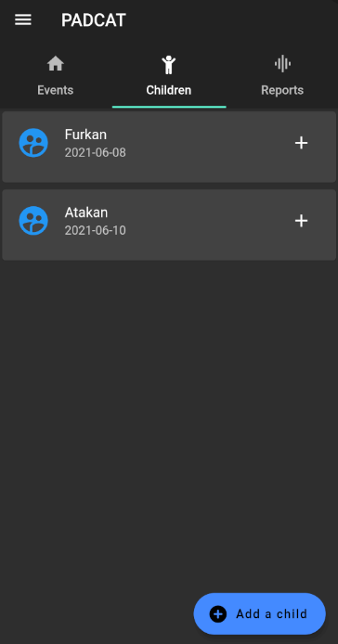This screenshot has height=644, width=338.
Task: Click the date 2021-06-10 under Atakan
Action: coord(96,230)
